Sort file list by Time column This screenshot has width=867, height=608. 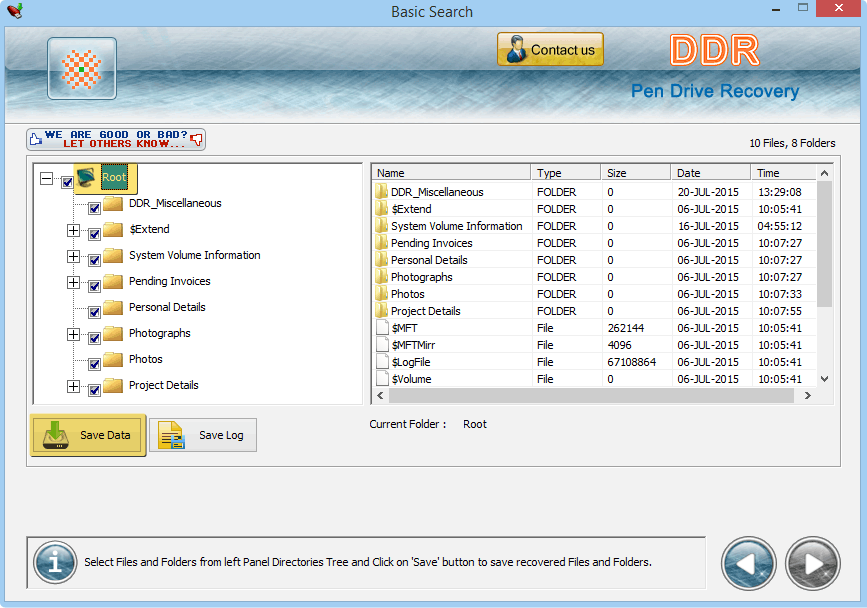click(784, 173)
